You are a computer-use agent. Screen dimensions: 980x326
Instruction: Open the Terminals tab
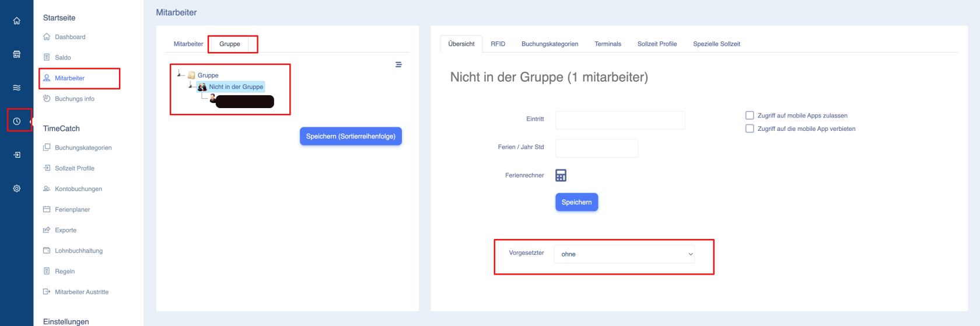[608, 44]
